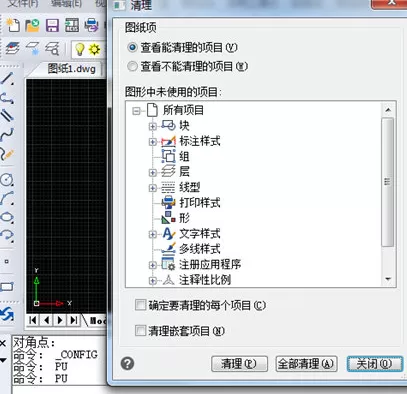Image resolution: width=407 pixels, height=394 pixels.
Task: Enable 清理嵌套项目 checkbox
Action: click(x=140, y=331)
